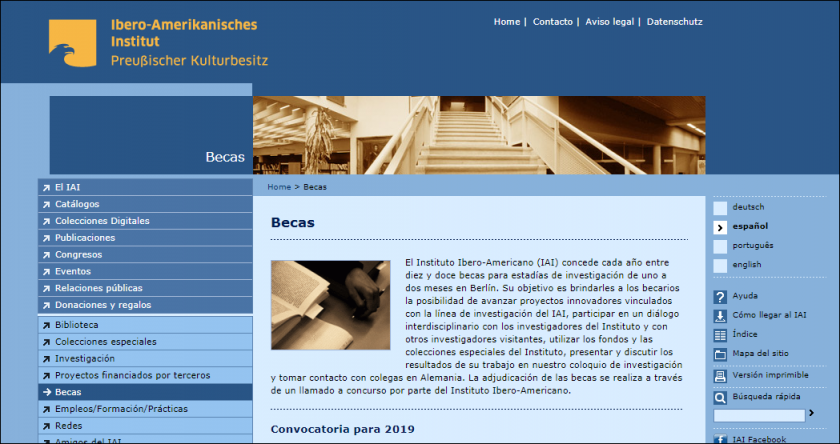840x444 pixels.
Task: Click the eagle logo of Ibero-Amerikanisches Institut
Action: click(73, 43)
